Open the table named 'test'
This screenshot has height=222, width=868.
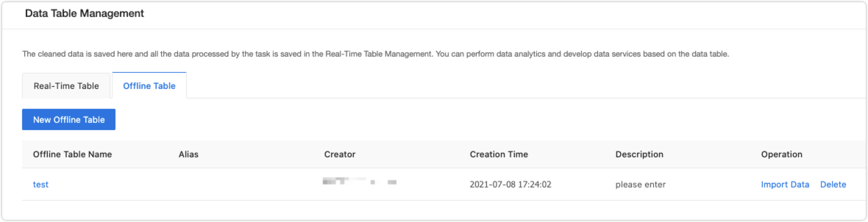[x=41, y=185]
